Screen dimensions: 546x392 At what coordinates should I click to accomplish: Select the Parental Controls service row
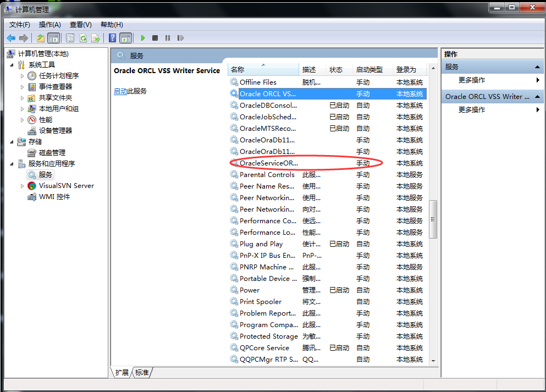328,174
